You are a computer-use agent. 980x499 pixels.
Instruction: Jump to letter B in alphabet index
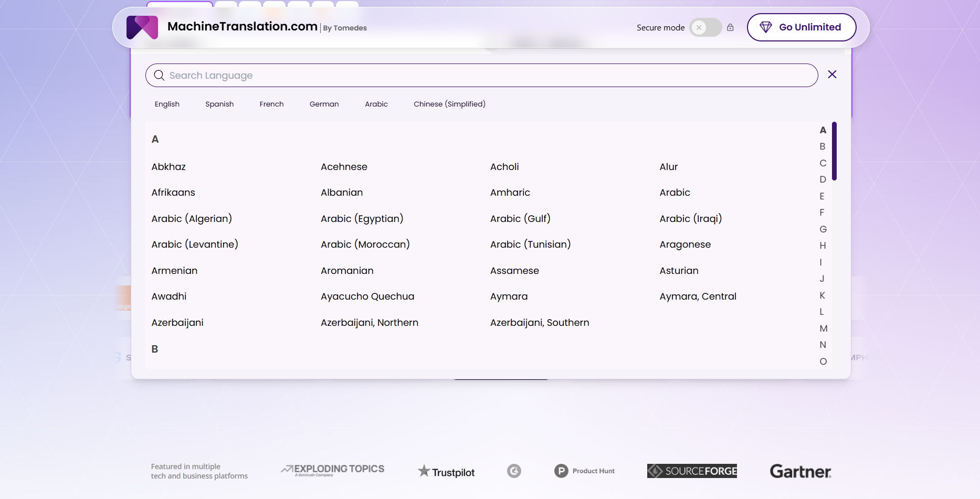click(x=823, y=146)
